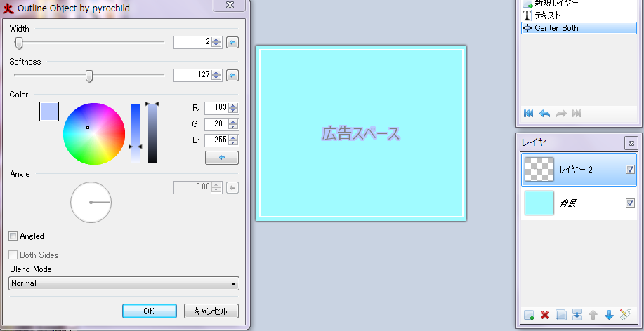
Task: Click the Width numeric input field
Action: [192, 42]
